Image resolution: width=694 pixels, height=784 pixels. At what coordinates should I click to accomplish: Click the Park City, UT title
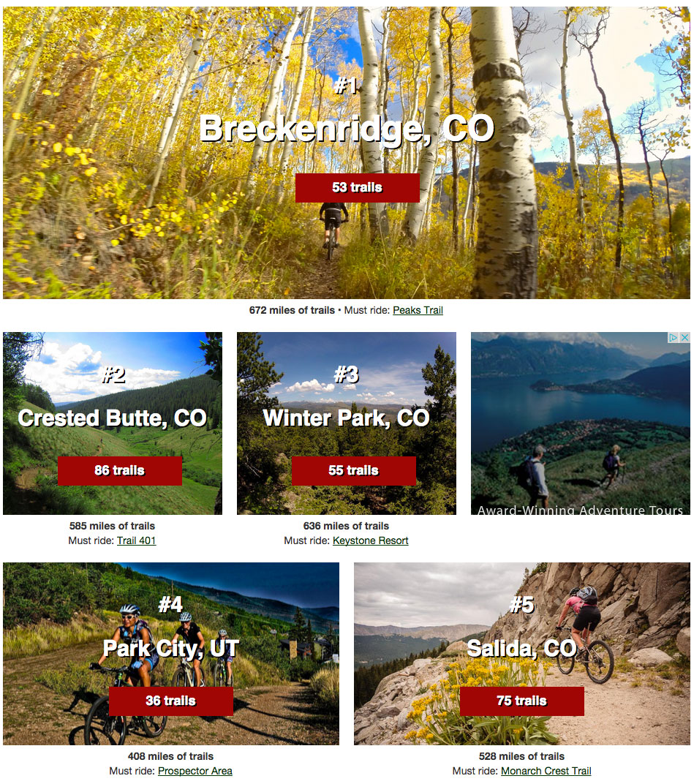[x=171, y=649]
